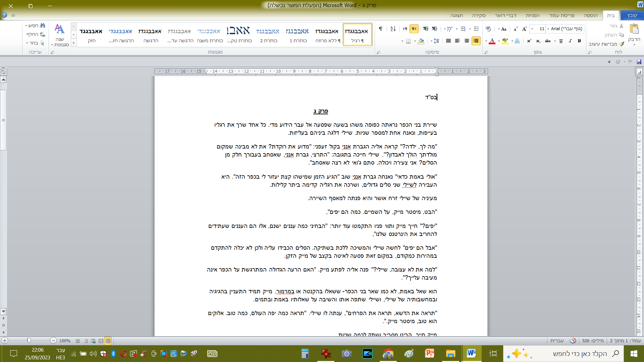Show paragraph marks with pilcrow icon

click(380, 29)
